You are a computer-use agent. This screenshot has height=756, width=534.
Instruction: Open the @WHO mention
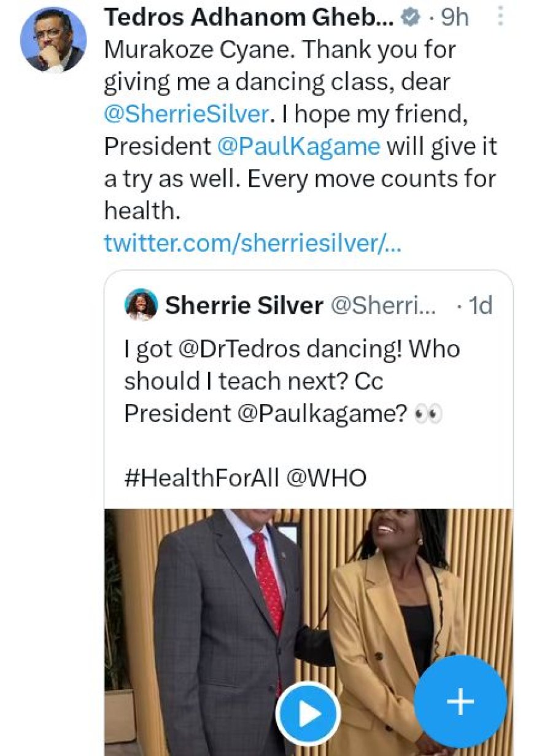325,478
